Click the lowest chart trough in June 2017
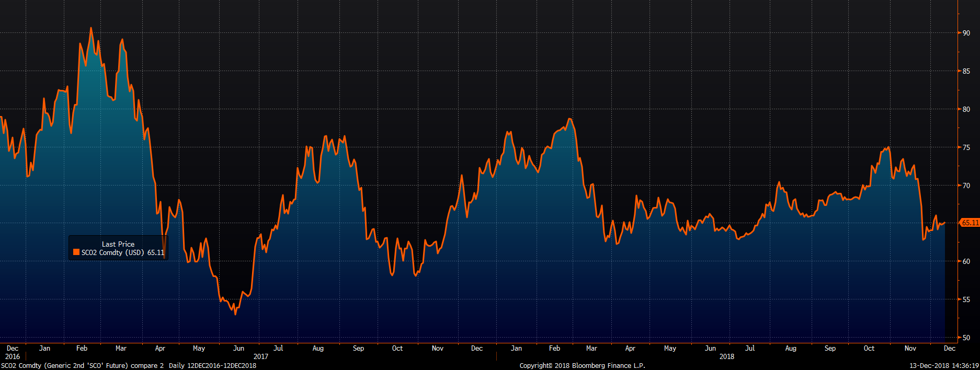980x370 pixels. click(235, 314)
